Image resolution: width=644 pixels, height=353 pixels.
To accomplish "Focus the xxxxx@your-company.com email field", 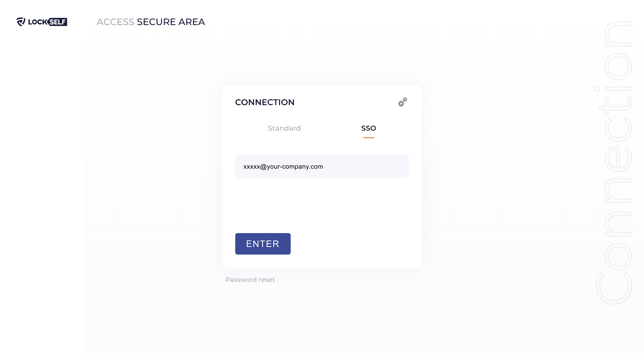I will click(322, 166).
